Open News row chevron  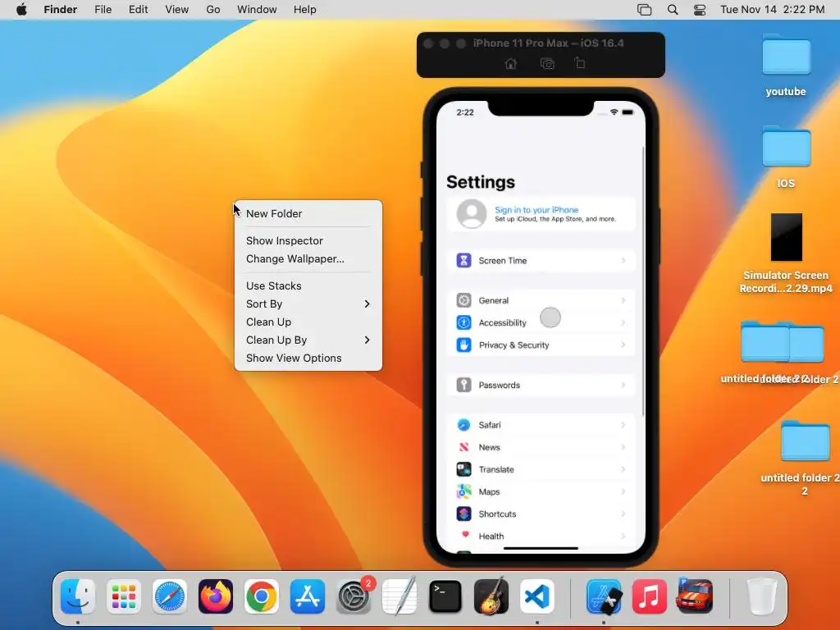623,447
